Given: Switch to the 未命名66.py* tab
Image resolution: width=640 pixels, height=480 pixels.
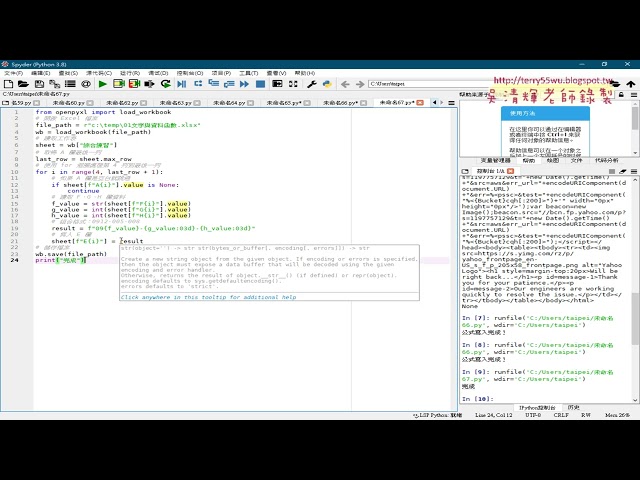Looking at the screenshot, I should point(340,103).
